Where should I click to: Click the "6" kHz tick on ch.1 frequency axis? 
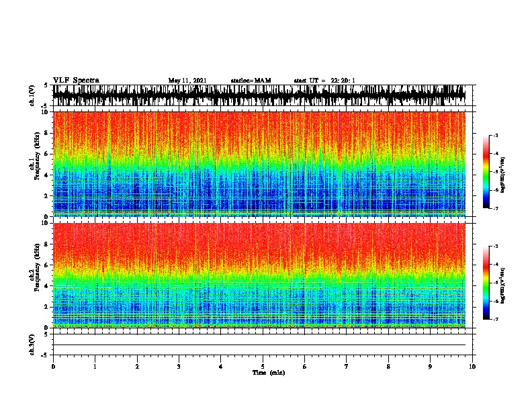point(47,154)
